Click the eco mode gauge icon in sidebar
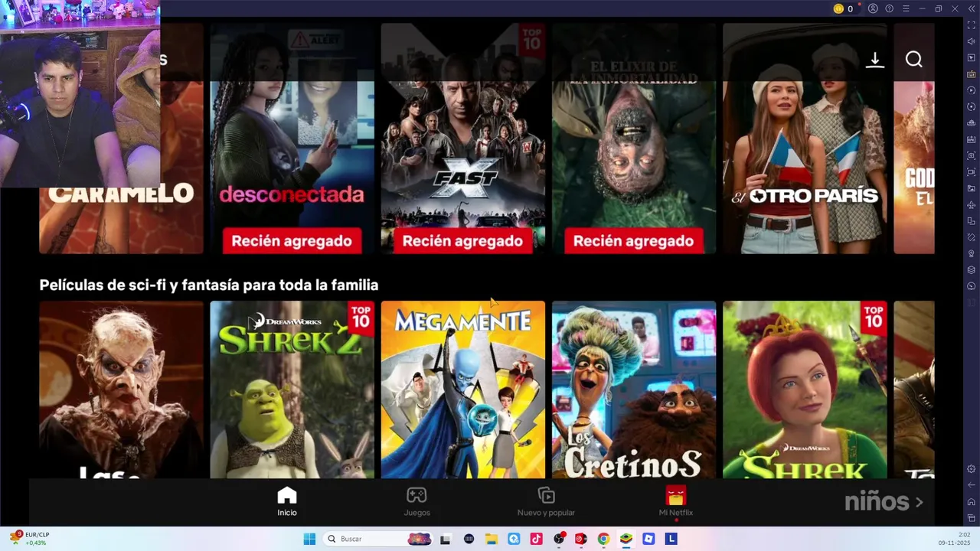 point(972,286)
